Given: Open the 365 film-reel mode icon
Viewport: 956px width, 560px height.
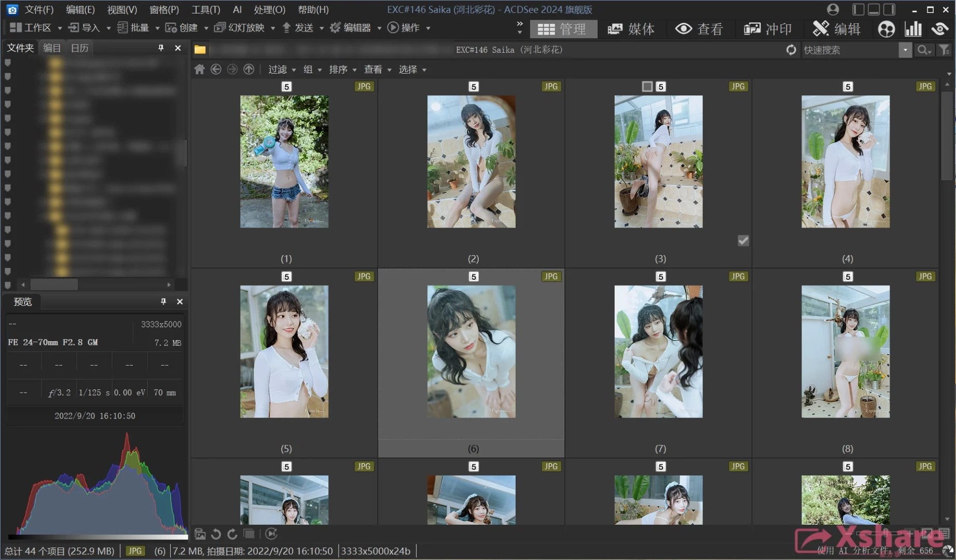Looking at the screenshot, I should 886,29.
